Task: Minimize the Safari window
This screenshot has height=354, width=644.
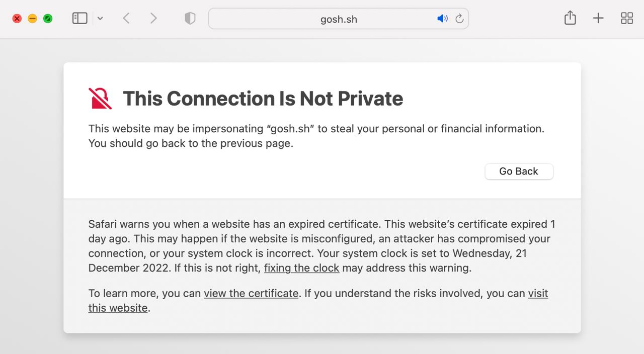Action: [32, 19]
